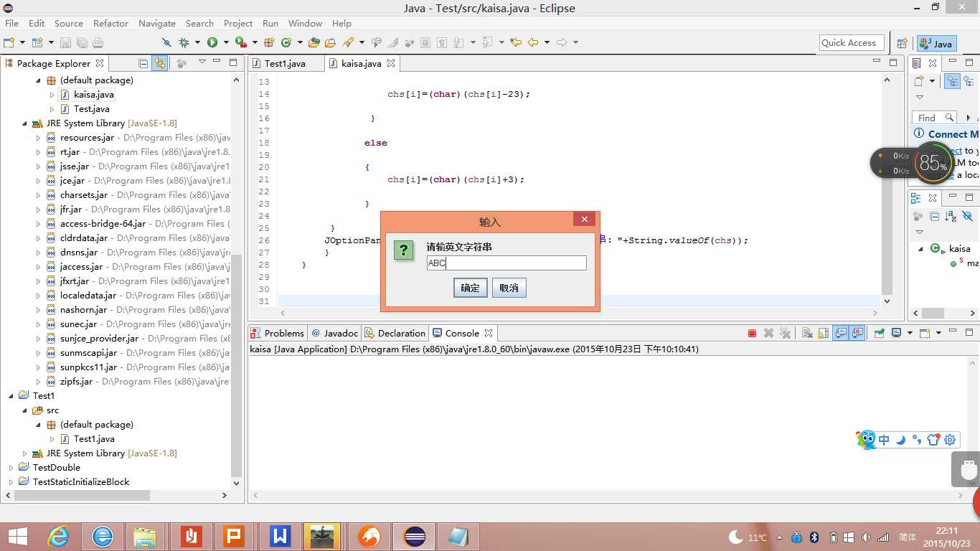Open File Explorer from taskbar
980x551 pixels.
coord(145,536)
